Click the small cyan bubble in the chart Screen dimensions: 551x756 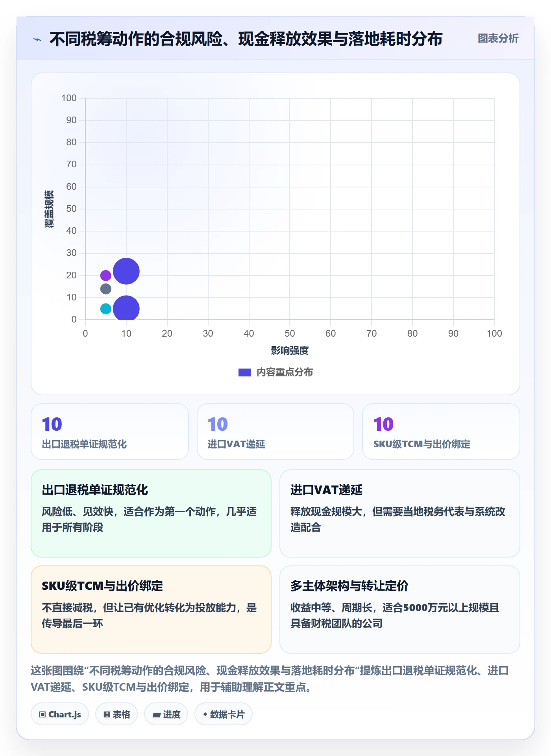pos(106,309)
